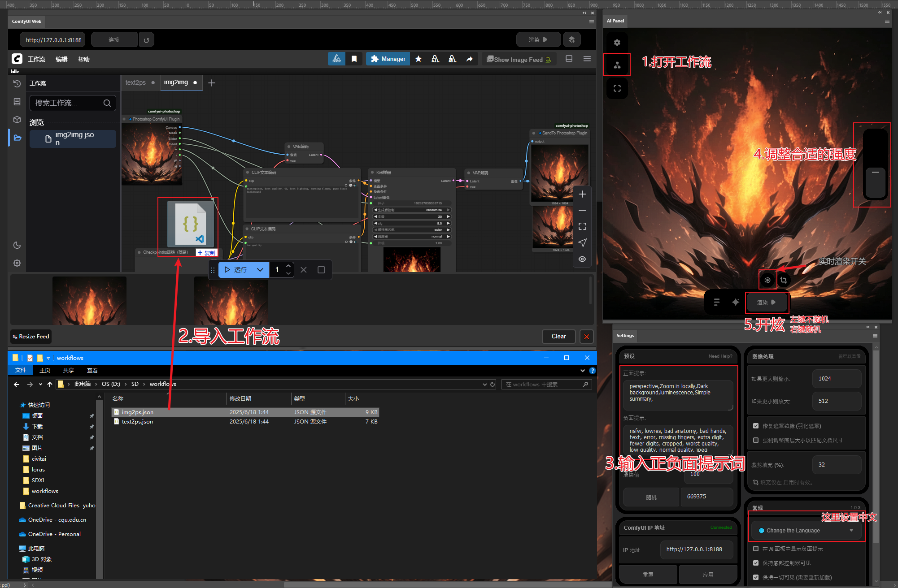Click the lines icon in Ai Panel bottom bar
This screenshot has height=588, width=898.
717,302
